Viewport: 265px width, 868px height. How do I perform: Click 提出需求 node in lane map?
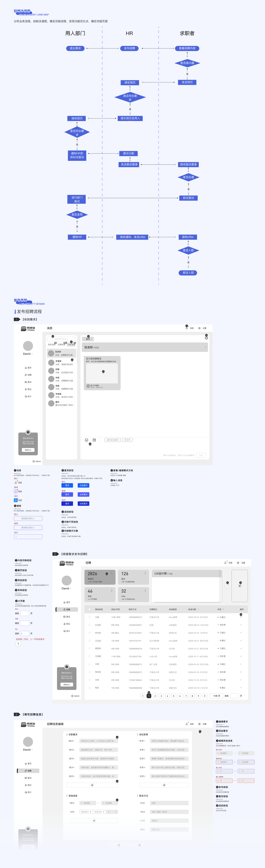tap(75, 48)
